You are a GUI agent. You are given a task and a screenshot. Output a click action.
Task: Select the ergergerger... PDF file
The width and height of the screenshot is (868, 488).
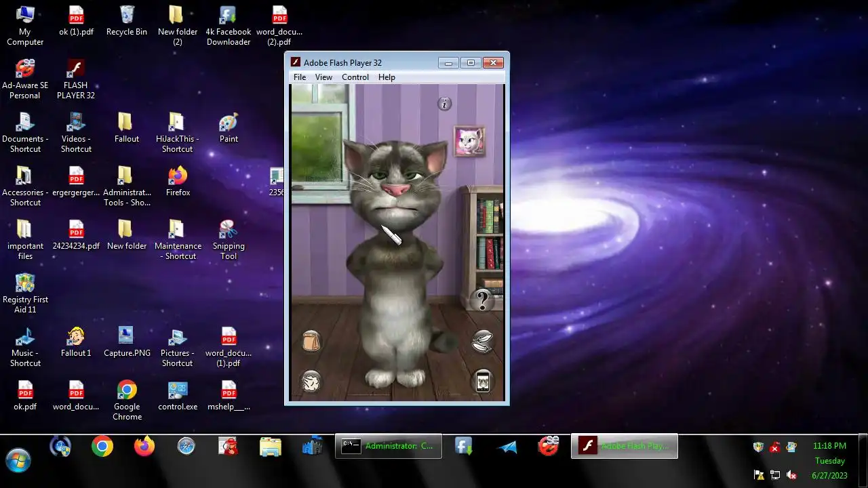tap(76, 182)
